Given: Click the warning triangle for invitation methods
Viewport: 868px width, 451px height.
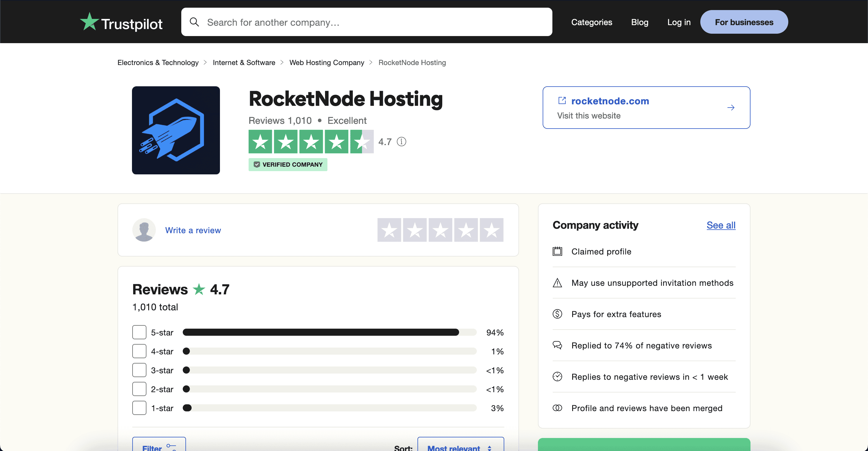Looking at the screenshot, I should coord(557,283).
